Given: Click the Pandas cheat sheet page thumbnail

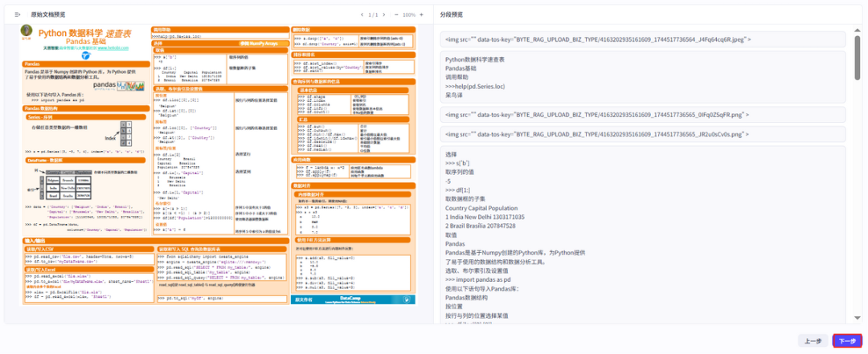Looking at the screenshot, I should [218, 169].
